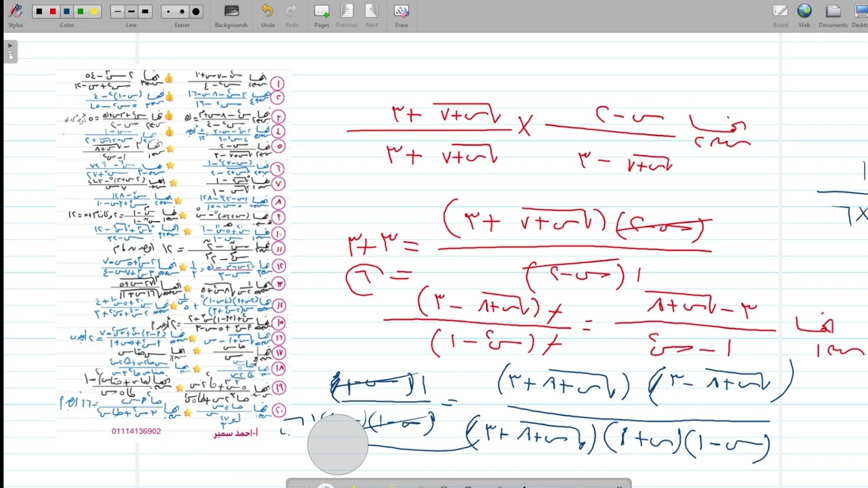The height and width of the screenshot is (488, 868).
Task: Select the small eraser size
Action: pos(168,12)
